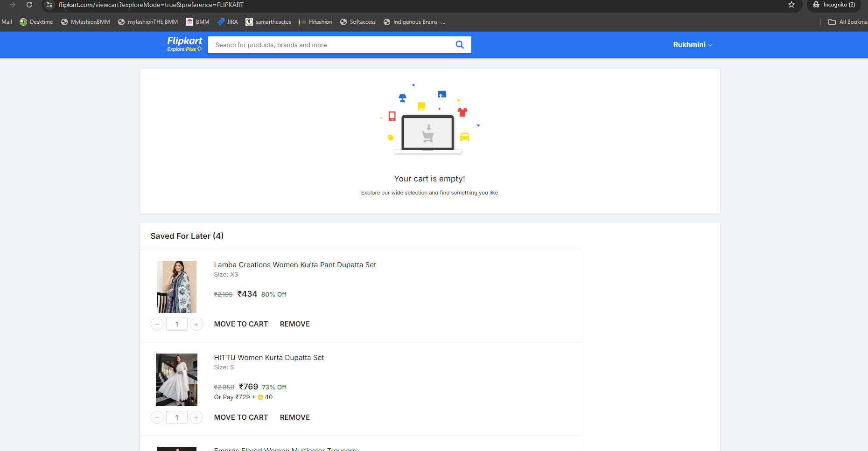Open the Hifashion bookmark

(x=315, y=22)
